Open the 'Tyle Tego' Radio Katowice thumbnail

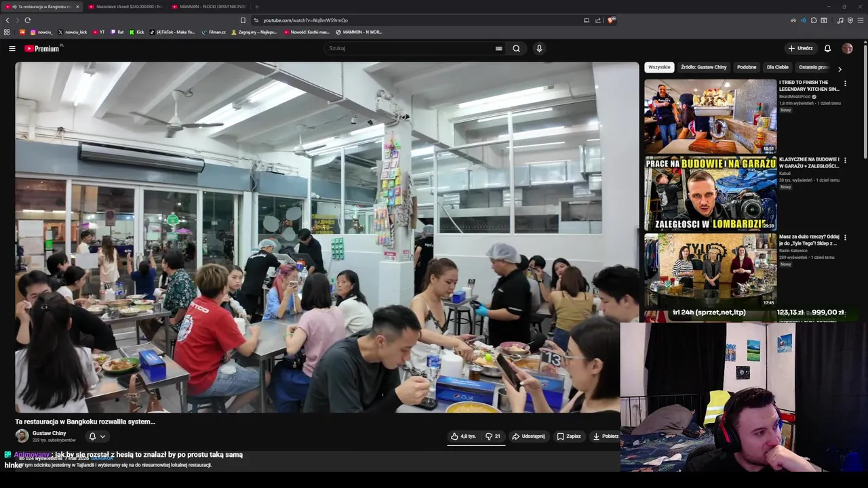coord(710,270)
